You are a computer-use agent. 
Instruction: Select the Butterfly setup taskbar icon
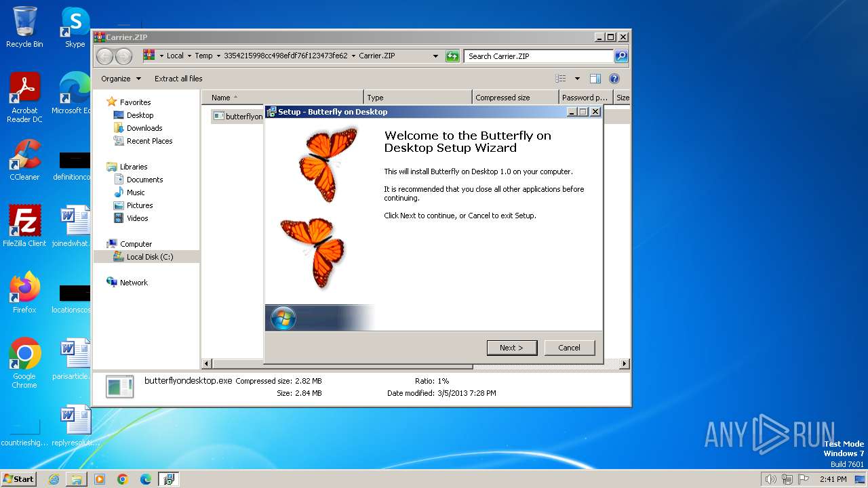pos(169,479)
